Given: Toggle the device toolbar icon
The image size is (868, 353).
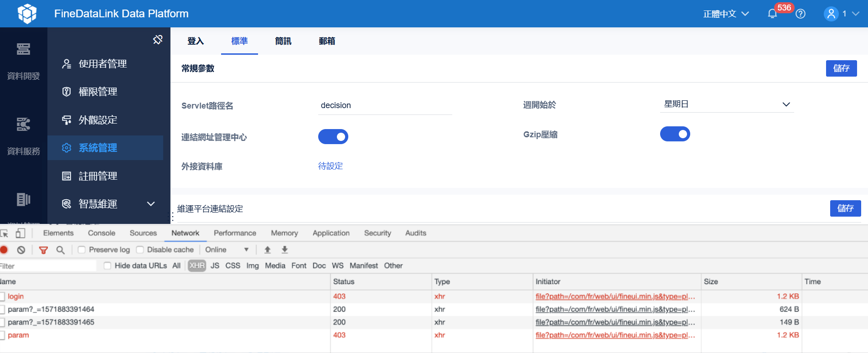Looking at the screenshot, I should (x=21, y=234).
